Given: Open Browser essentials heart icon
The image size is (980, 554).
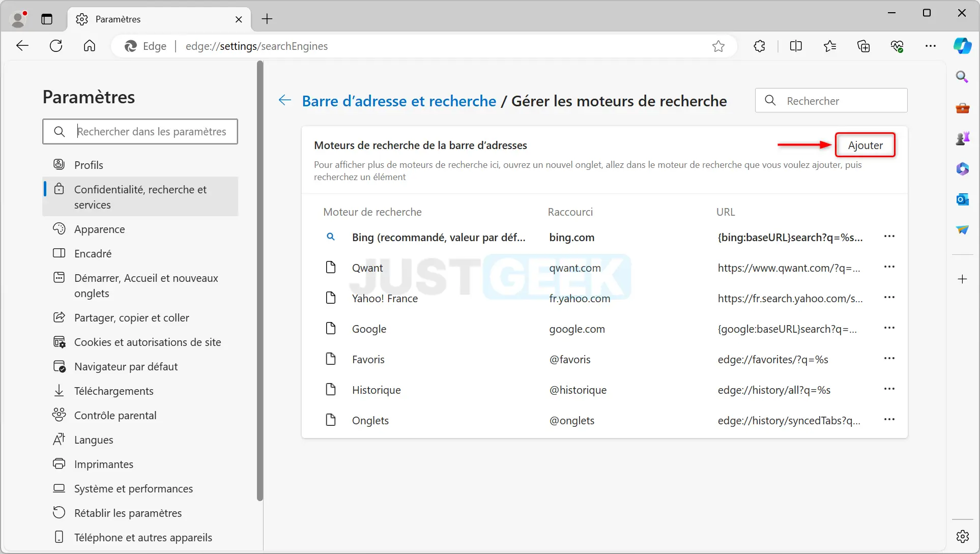Looking at the screenshot, I should click(897, 46).
